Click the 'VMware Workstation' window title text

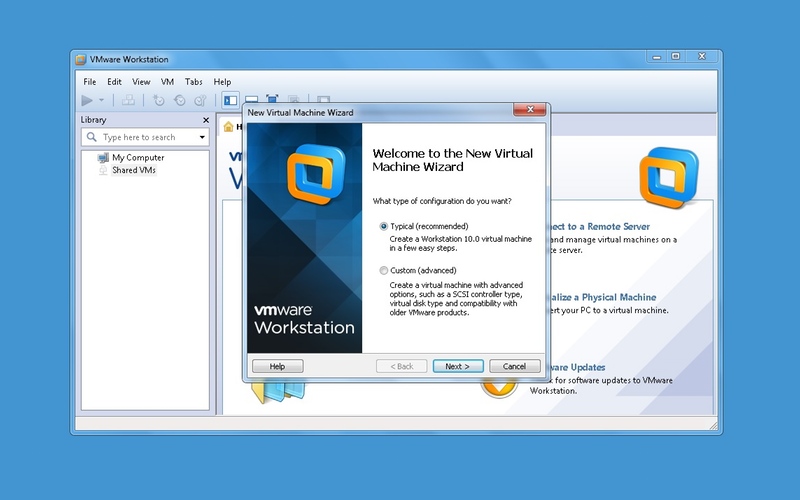(129, 60)
